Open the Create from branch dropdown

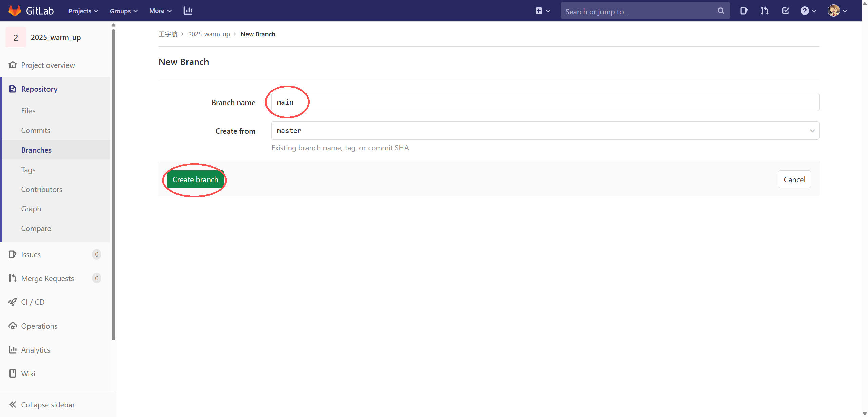pos(545,131)
